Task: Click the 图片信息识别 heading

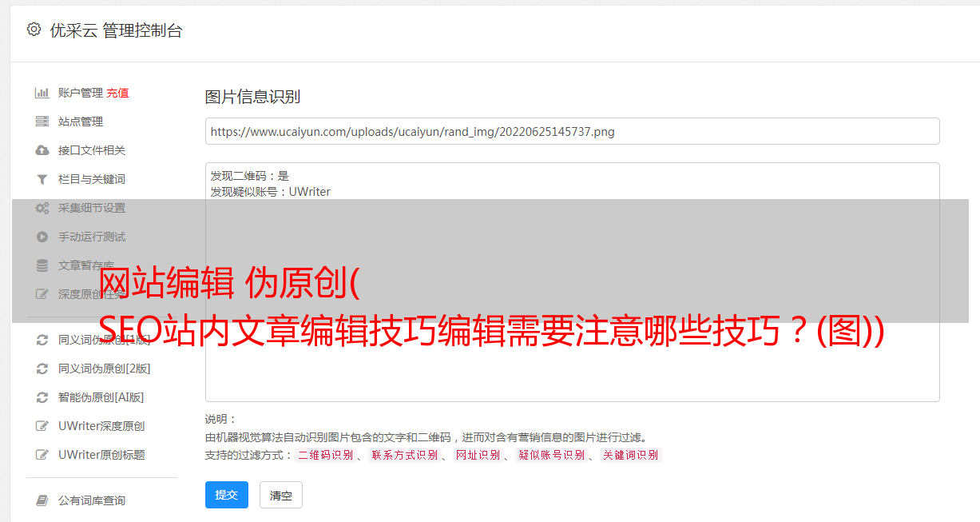Action: click(x=252, y=97)
